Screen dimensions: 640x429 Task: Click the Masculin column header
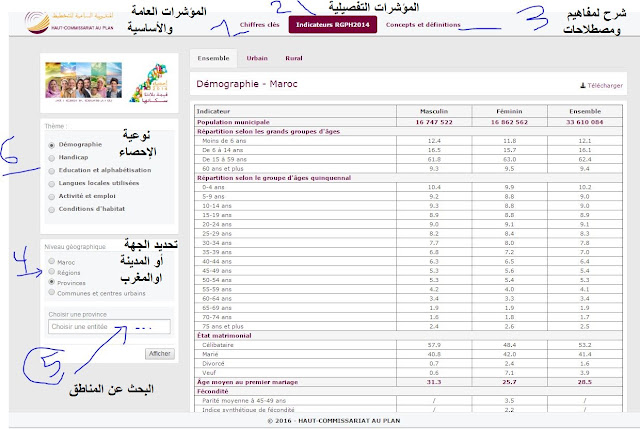(x=434, y=111)
